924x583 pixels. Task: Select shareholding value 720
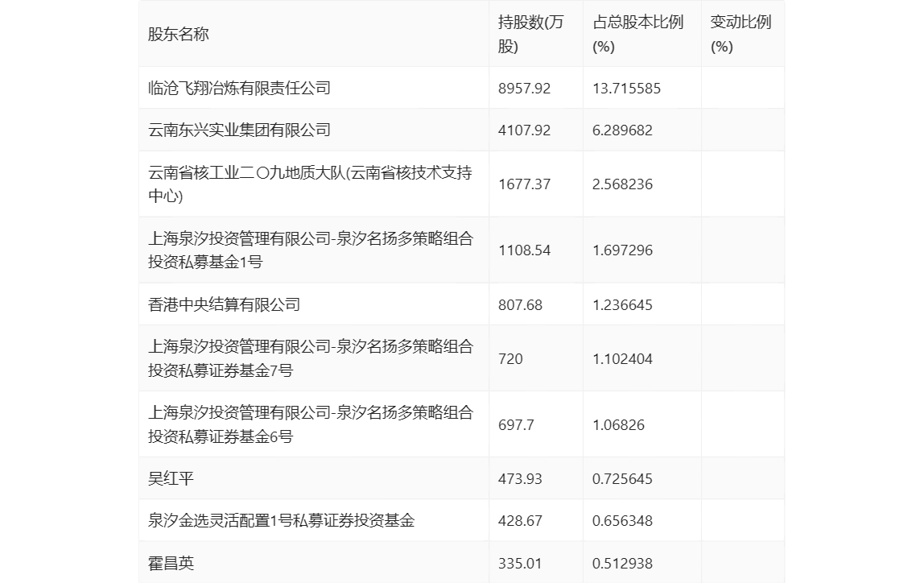click(510, 359)
